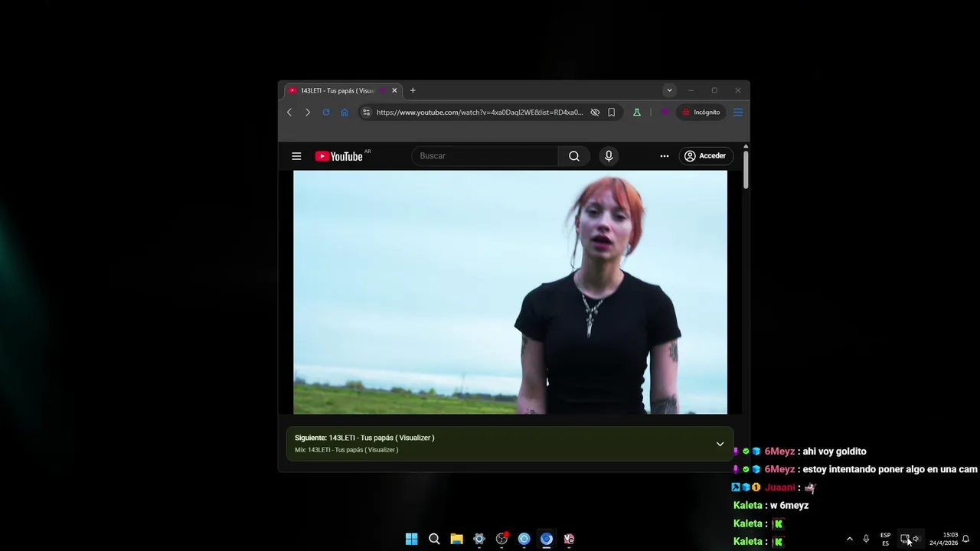980x551 pixels.
Task: Open the Windows Start menu
Action: (x=412, y=539)
